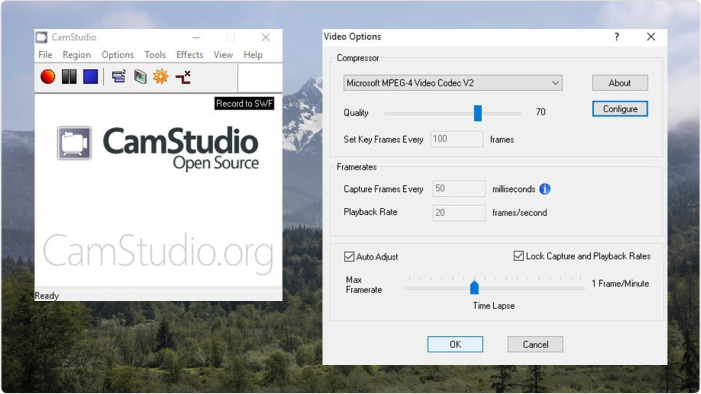The height and width of the screenshot is (394, 701).
Task: Close the CamStudio window
Action: (266, 38)
